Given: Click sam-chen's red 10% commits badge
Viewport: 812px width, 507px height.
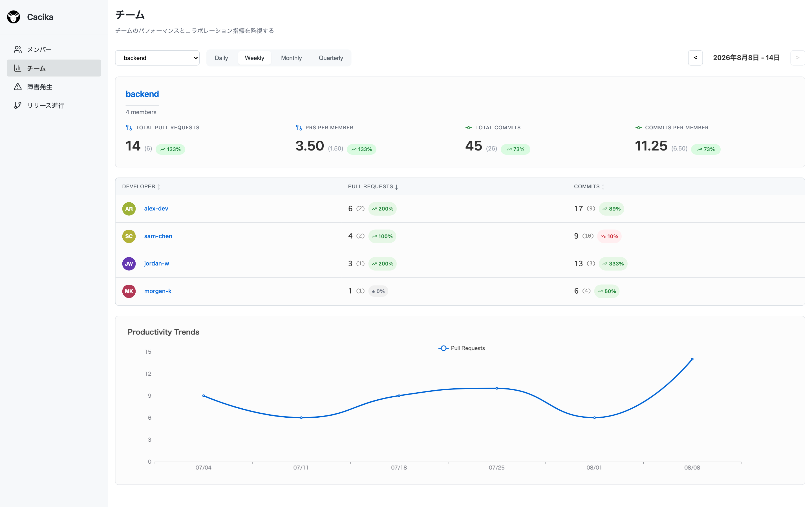Looking at the screenshot, I should pyautogui.click(x=609, y=236).
